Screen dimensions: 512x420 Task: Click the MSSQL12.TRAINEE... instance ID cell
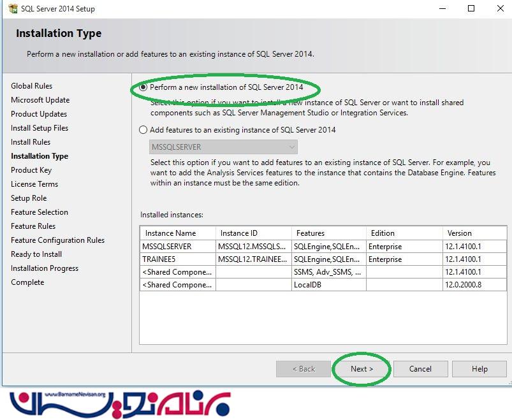click(x=254, y=259)
